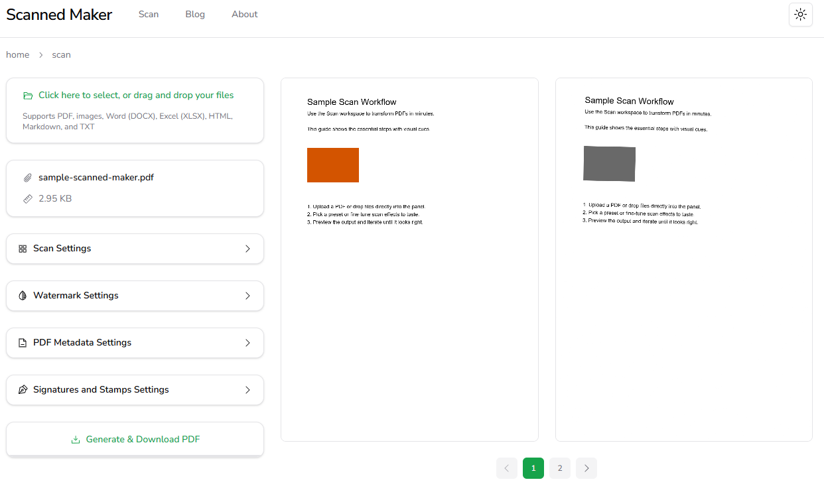Image resolution: width=824 pixels, height=504 pixels.
Task: Navigate to home via the breadcrumb
Action: (17, 54)
